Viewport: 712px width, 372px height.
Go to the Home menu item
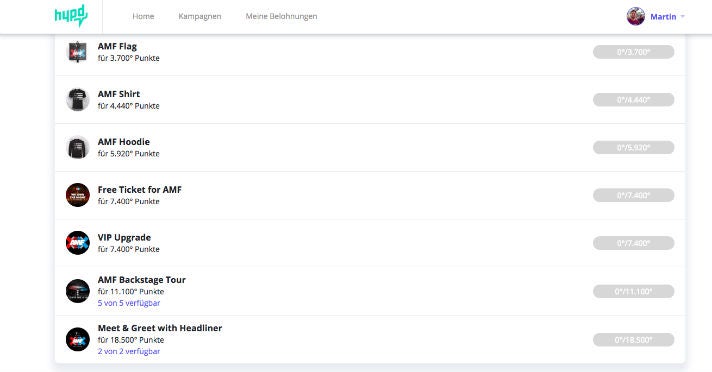click(x=143, y=16)
